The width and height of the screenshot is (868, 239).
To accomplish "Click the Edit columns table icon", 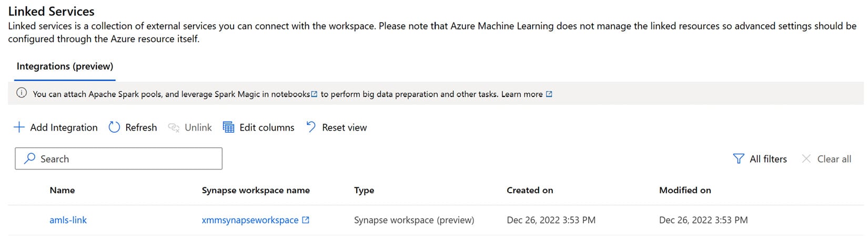I will point(228,127).
